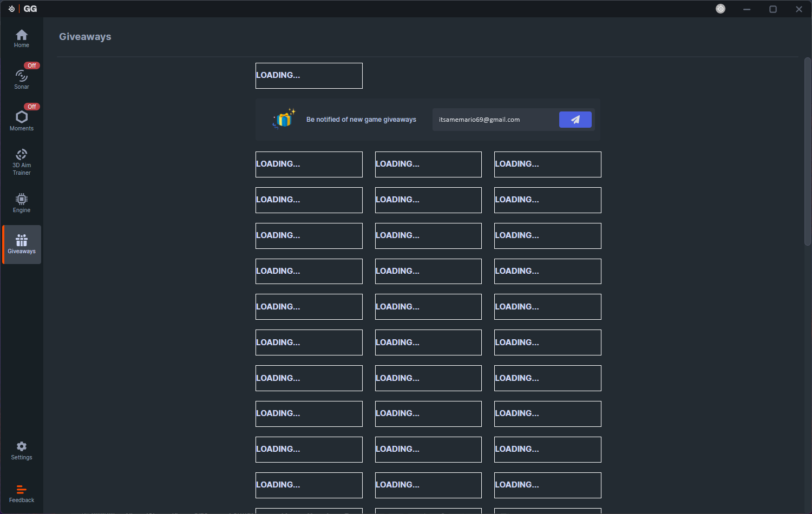Toggle the Off badge on Moments

[32, 106]
